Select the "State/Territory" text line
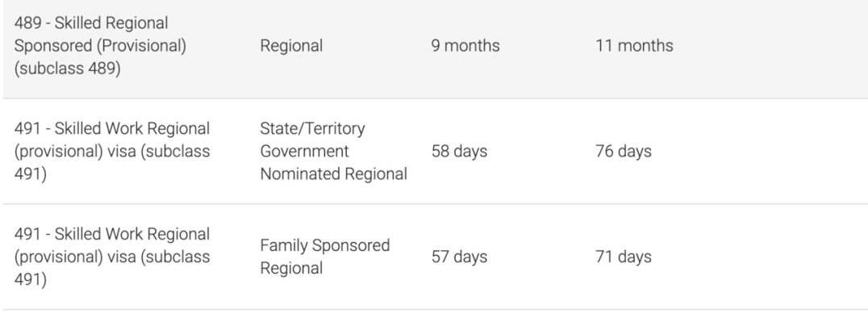Screen dimensions: 868x314 (312, 128)
